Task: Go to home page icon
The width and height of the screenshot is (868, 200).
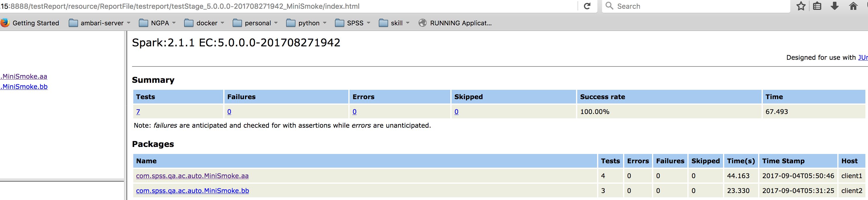Action: (853, 6)
